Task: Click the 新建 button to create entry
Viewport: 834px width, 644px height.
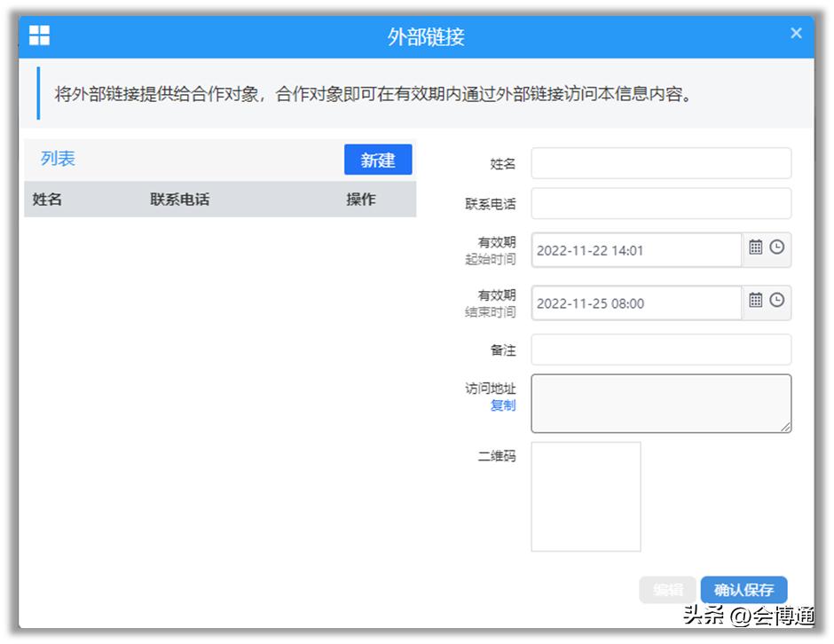Action: (x=378, y=160)
